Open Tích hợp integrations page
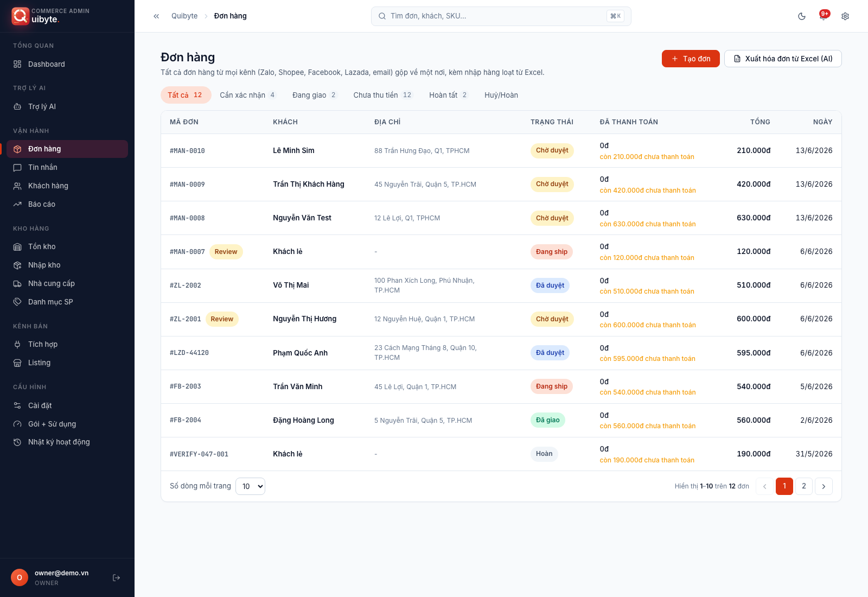 (x=67, y=344)
